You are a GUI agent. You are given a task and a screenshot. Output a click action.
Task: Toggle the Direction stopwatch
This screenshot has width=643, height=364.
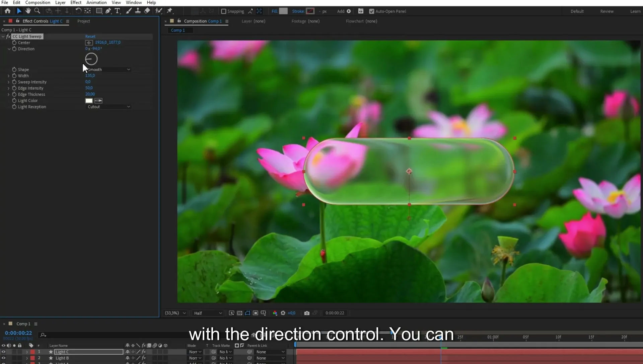click(x=14, y=49)
